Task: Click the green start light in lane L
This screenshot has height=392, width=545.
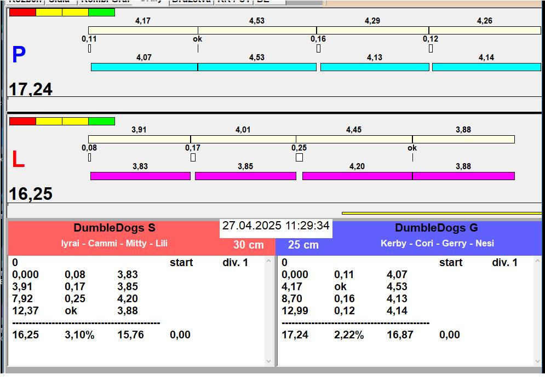Action: click(101, 121)
